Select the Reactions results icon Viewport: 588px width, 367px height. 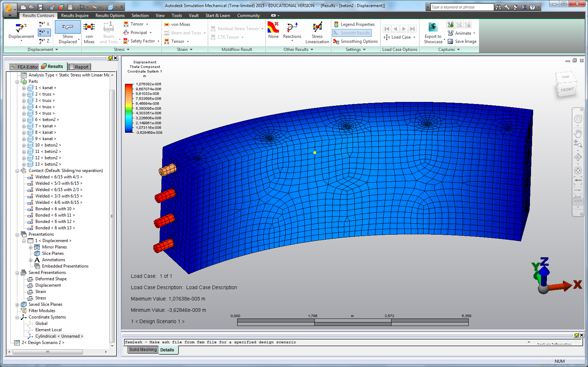[x=292, y=31]
